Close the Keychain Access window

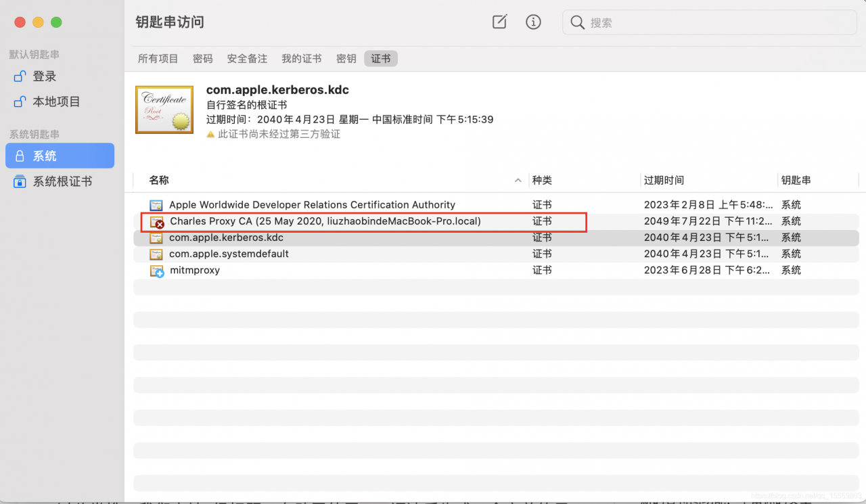tap(20, 22)
